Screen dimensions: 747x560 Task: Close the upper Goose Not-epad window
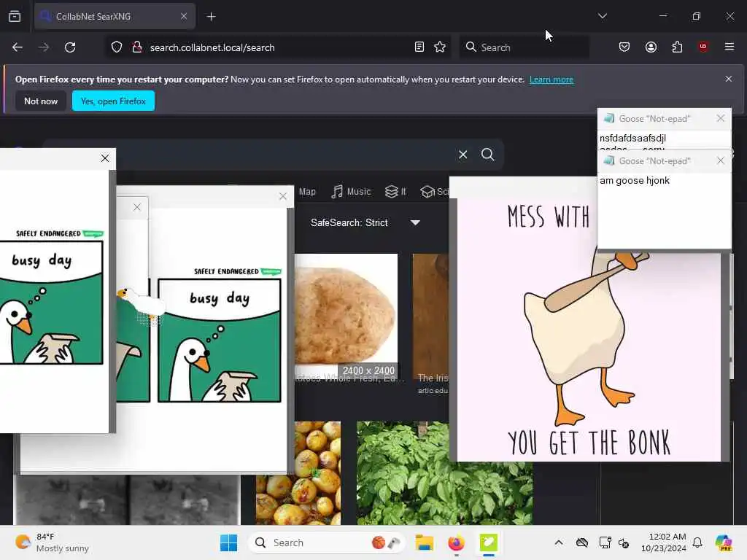click(720, 118)
